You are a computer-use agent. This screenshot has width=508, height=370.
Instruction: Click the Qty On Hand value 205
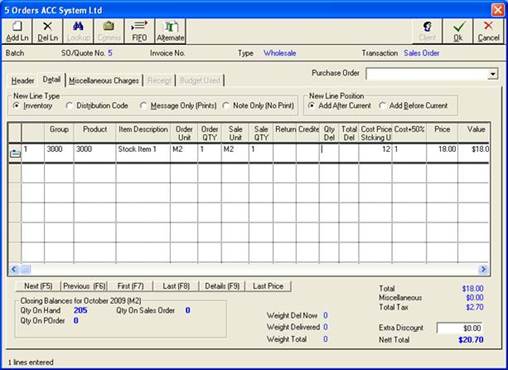click(x=80, y=310)
